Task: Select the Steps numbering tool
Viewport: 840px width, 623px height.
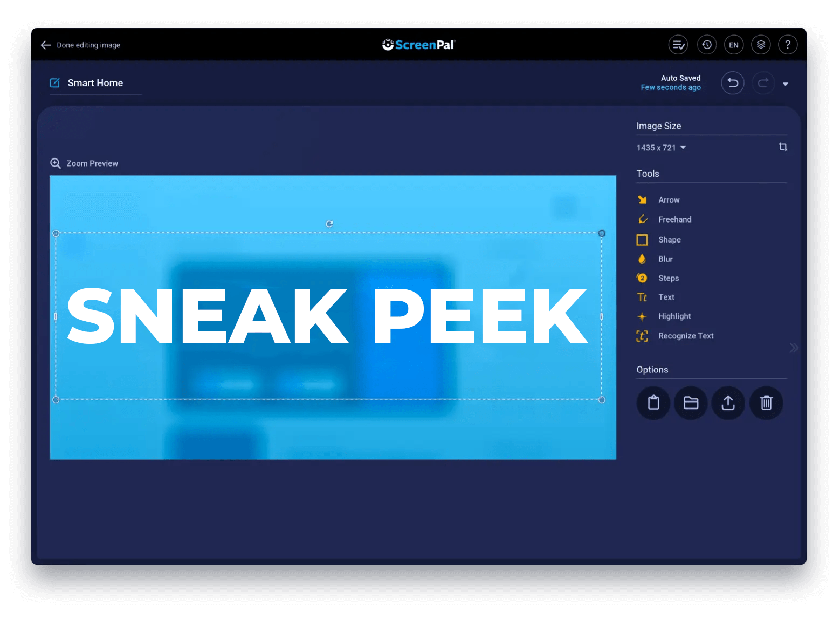Action: click(x=668, y=278)
